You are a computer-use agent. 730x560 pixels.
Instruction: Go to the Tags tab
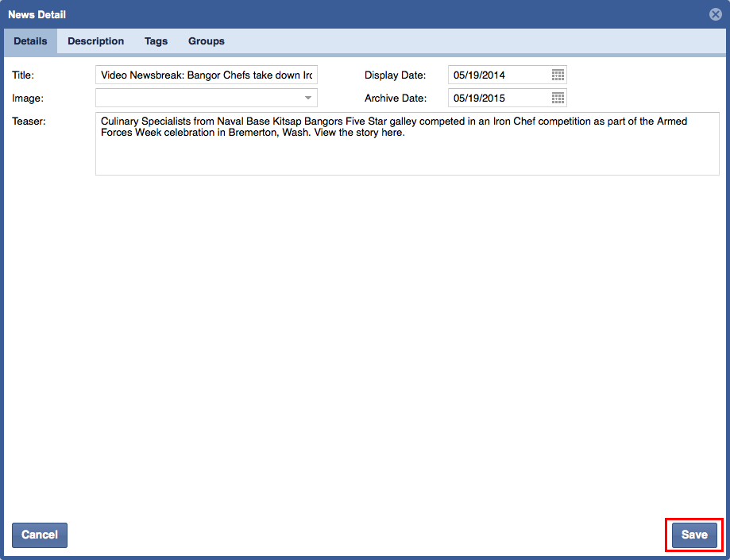(x=156, y=41)
